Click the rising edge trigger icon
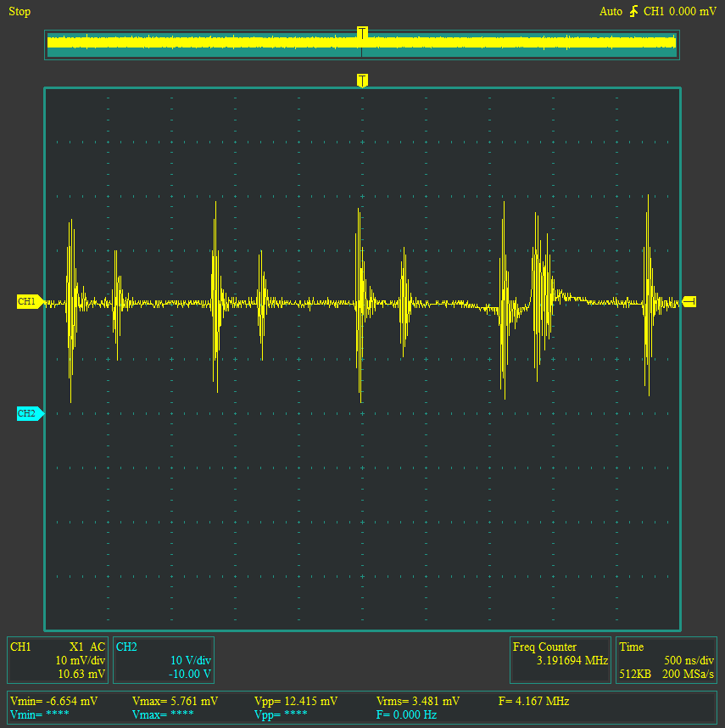 [x=633, y=11]
